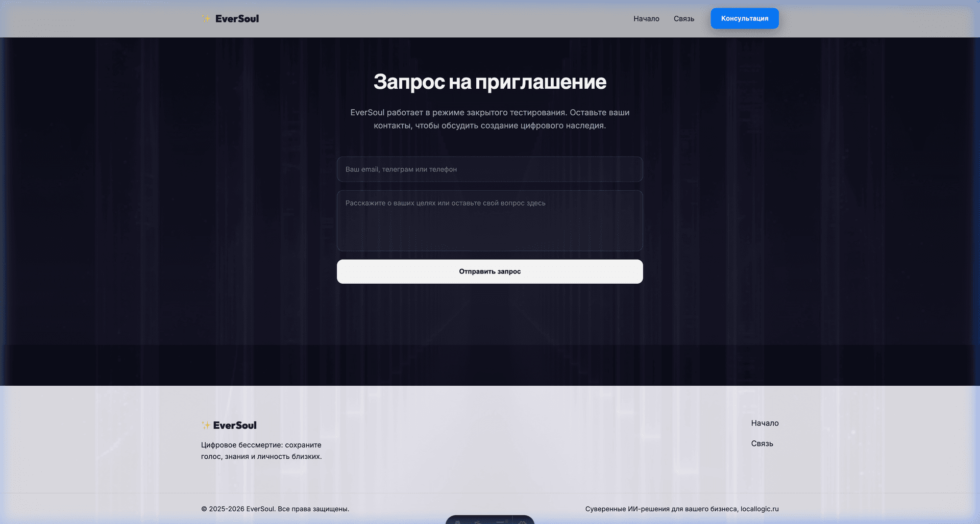This screenshot has width=980, height=524.
Task: Submit the form with Отправить запрос
Action: click(x=489, y=271)
